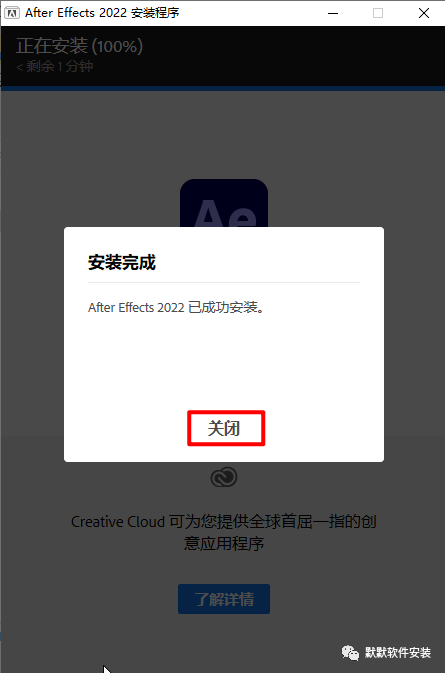Click the Adobe installer icon in title bar

(12, 13)
